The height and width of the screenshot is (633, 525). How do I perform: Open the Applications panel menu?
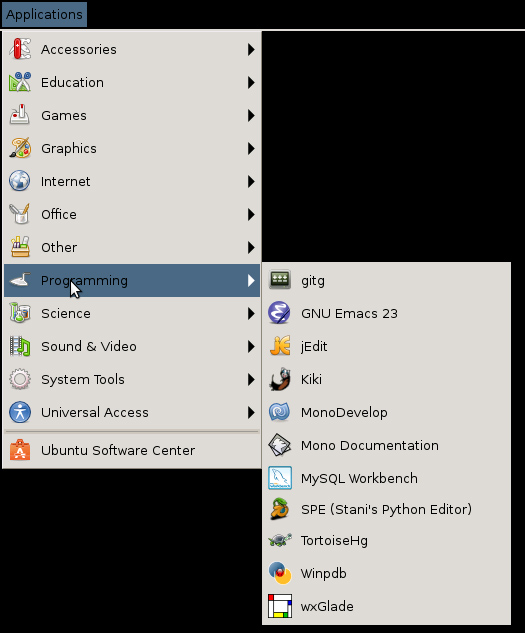44,15
